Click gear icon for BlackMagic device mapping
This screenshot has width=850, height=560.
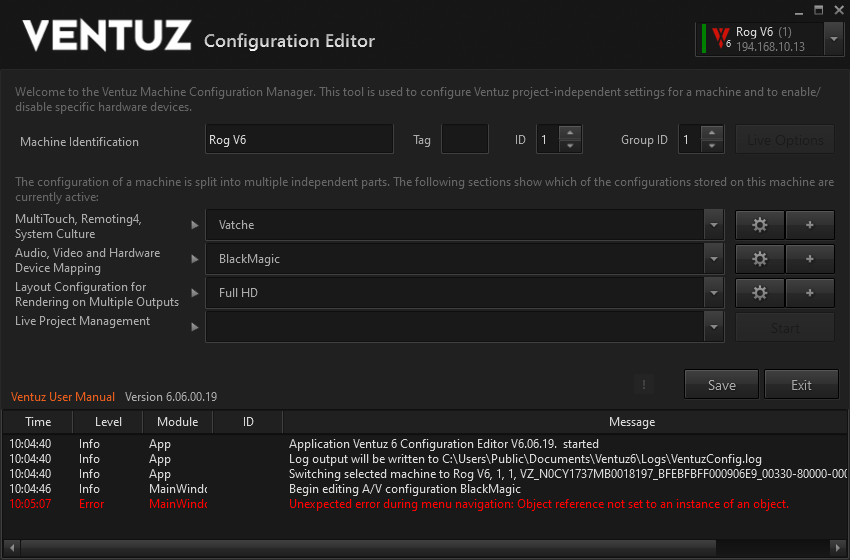pos(760,259)
